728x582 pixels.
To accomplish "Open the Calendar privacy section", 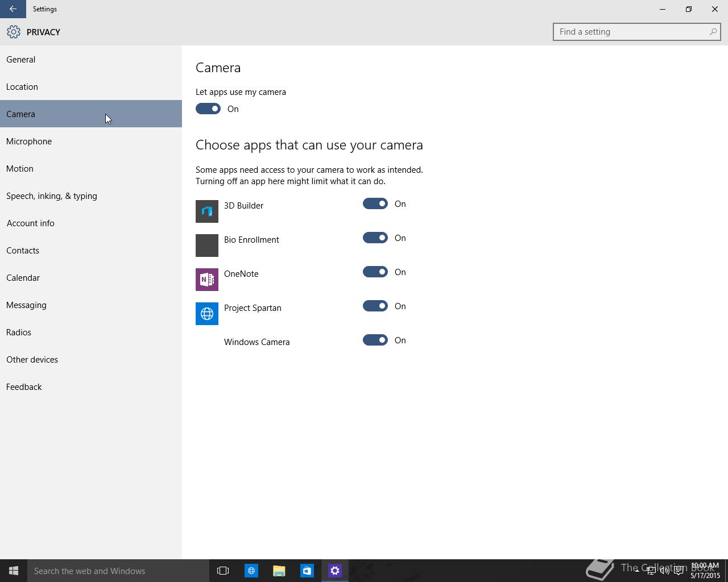I will [x=91, y=277].
